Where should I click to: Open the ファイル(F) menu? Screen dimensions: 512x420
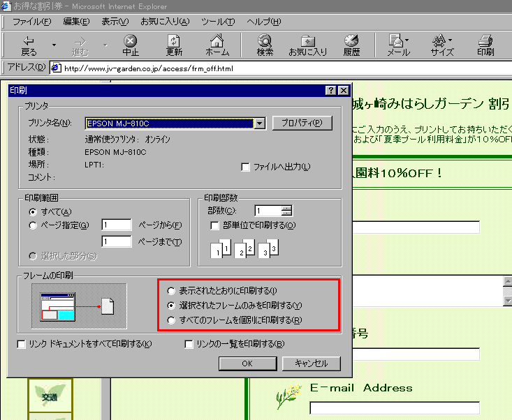point(31,22)
